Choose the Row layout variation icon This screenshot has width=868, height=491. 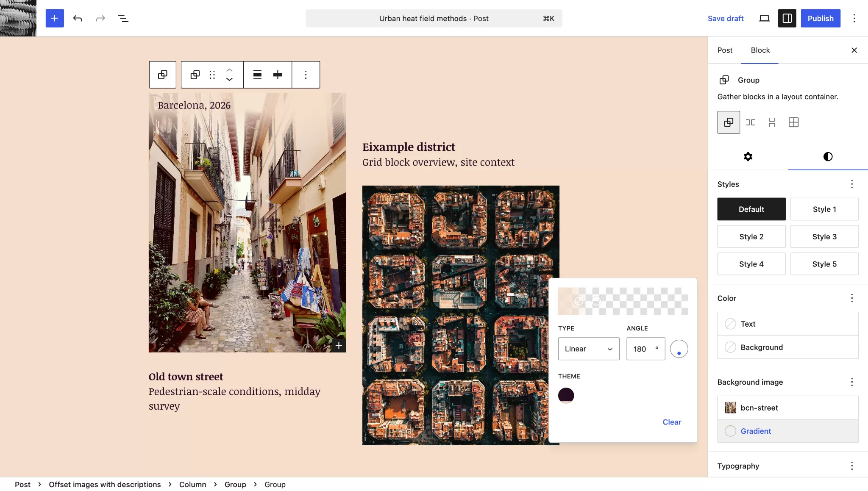point(750,122)
